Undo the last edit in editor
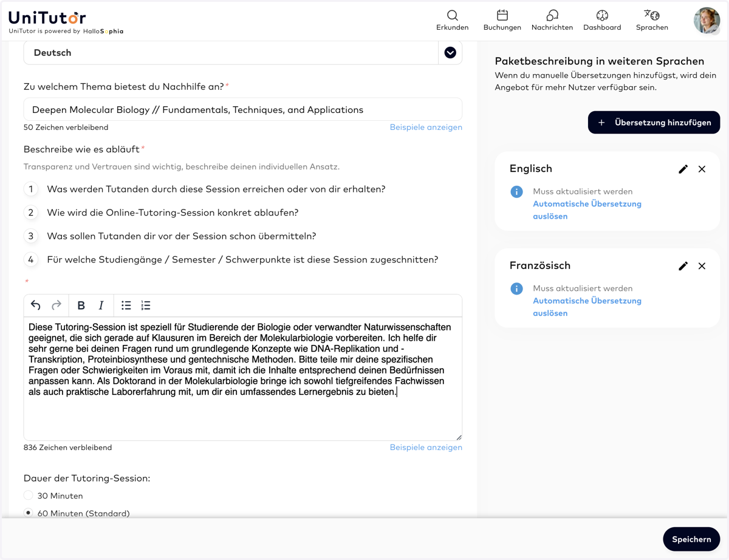The image size is (729, 560). (36, 306)
